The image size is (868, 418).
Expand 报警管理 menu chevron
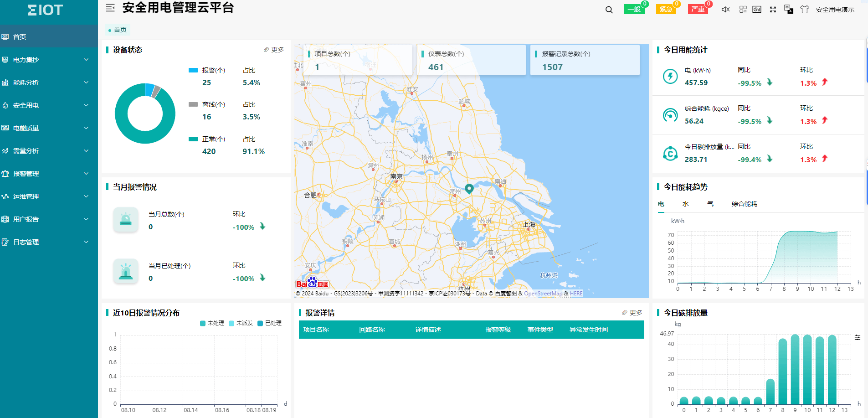86,174
